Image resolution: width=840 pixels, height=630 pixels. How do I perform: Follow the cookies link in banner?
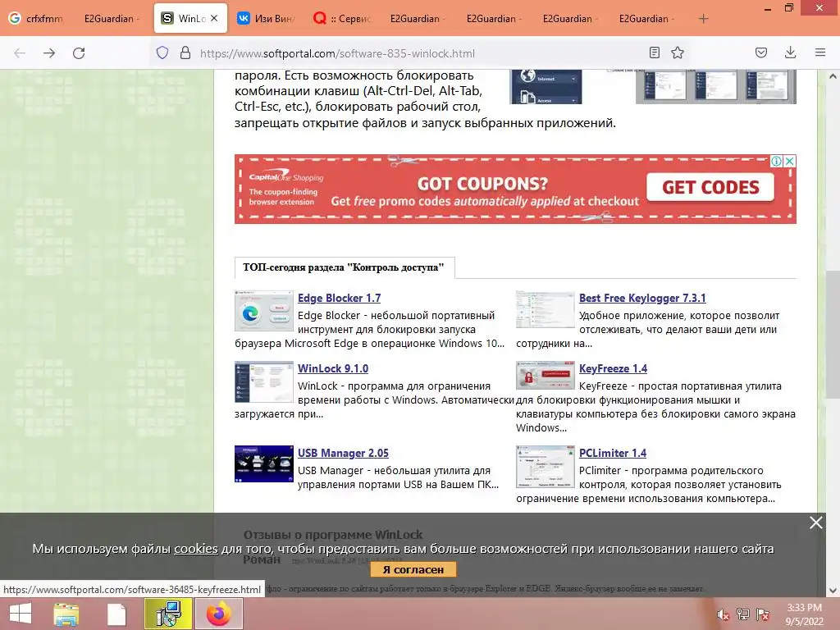[x=195, y=549]
